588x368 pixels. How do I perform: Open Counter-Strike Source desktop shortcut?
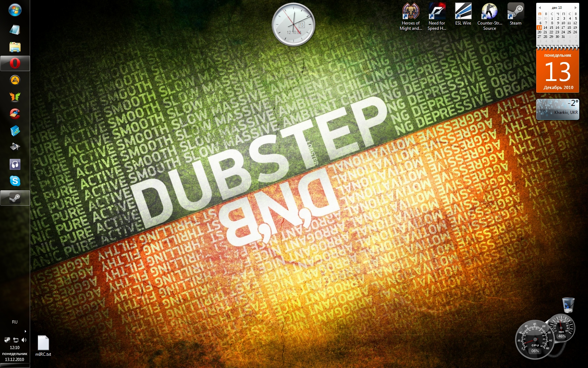(x=490, y=17)
